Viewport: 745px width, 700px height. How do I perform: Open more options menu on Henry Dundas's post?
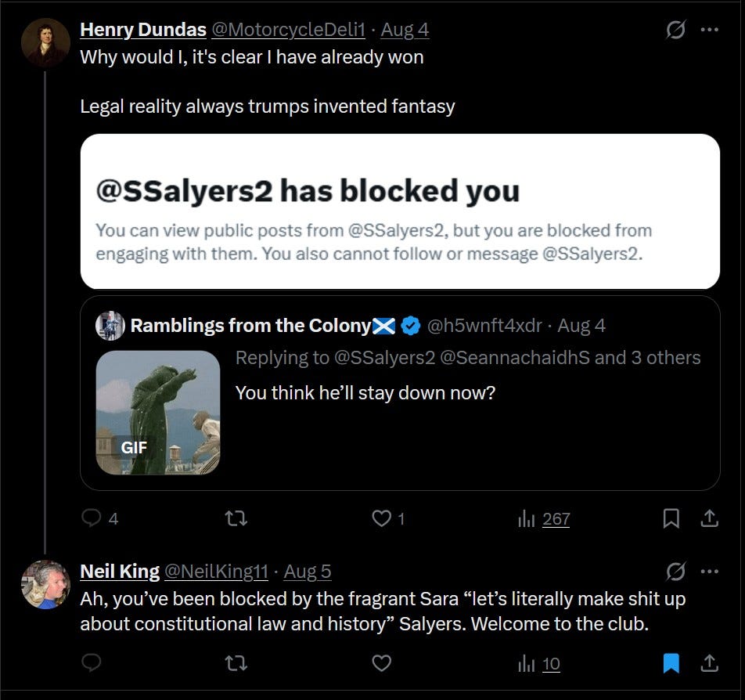pos(709,30)
